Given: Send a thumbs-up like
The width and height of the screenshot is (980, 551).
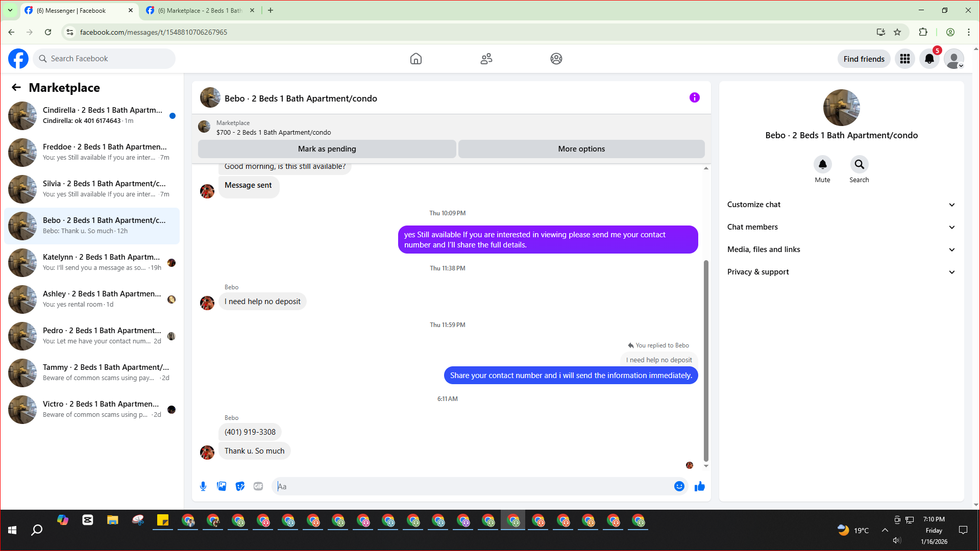Looking at the screenshot, I should click(x=700, y=486).
